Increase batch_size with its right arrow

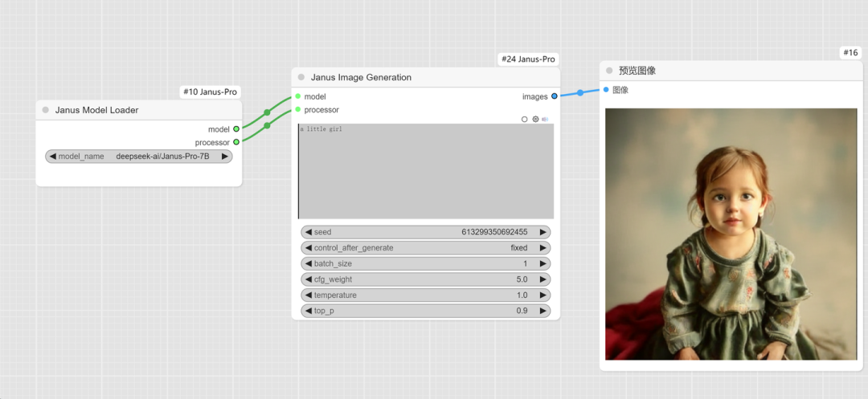coord(543,263)
